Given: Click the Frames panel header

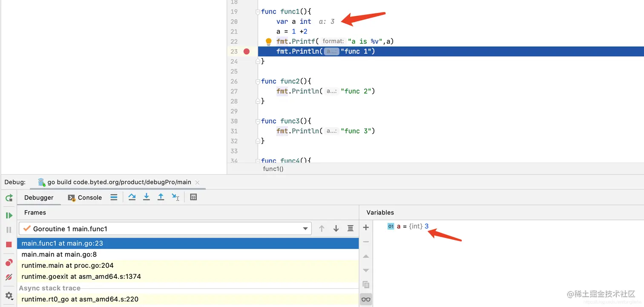Looking at the screenshot, I should [x=35, y=212].
